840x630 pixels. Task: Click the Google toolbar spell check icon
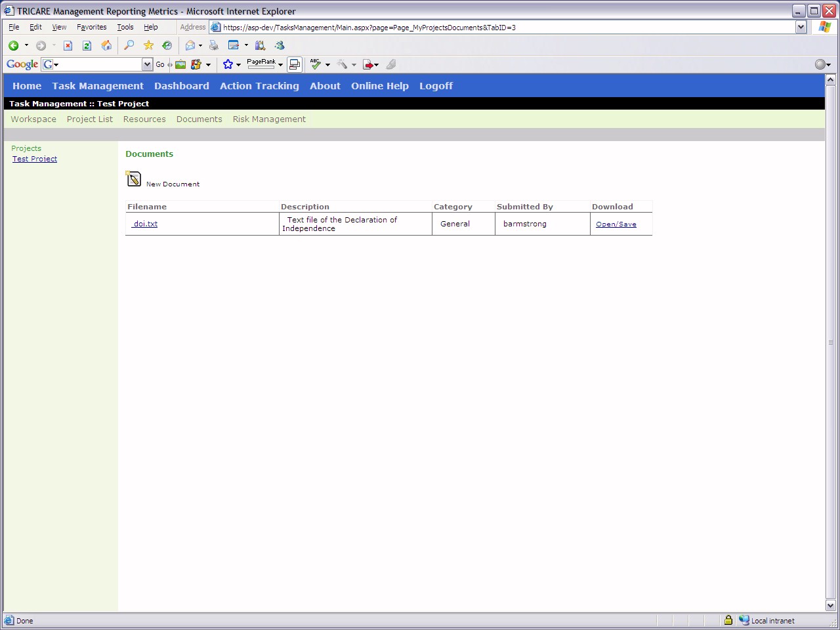316,64
